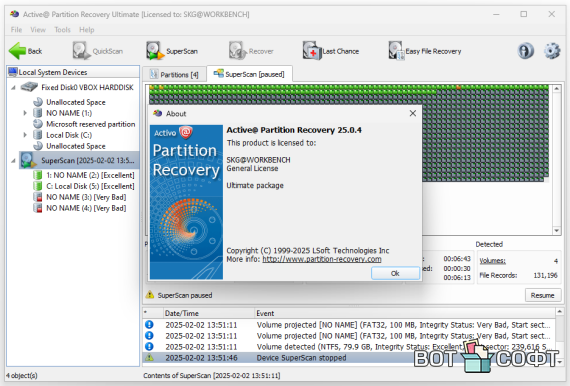570x386 pixels.
Task: Click the application icon in title bar
Action: click(x=15, y=14)
